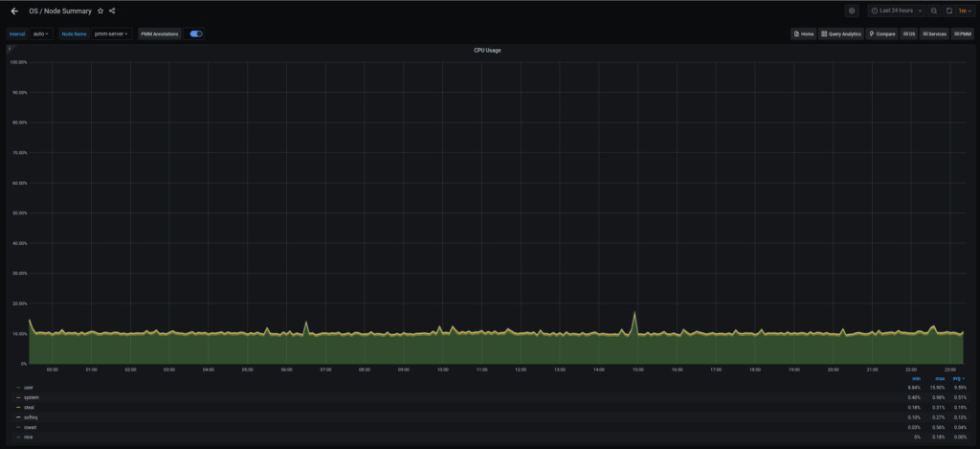Toggle the nice series in legend
This screenshot has width=980, height=449.
(x=28, y=437)
